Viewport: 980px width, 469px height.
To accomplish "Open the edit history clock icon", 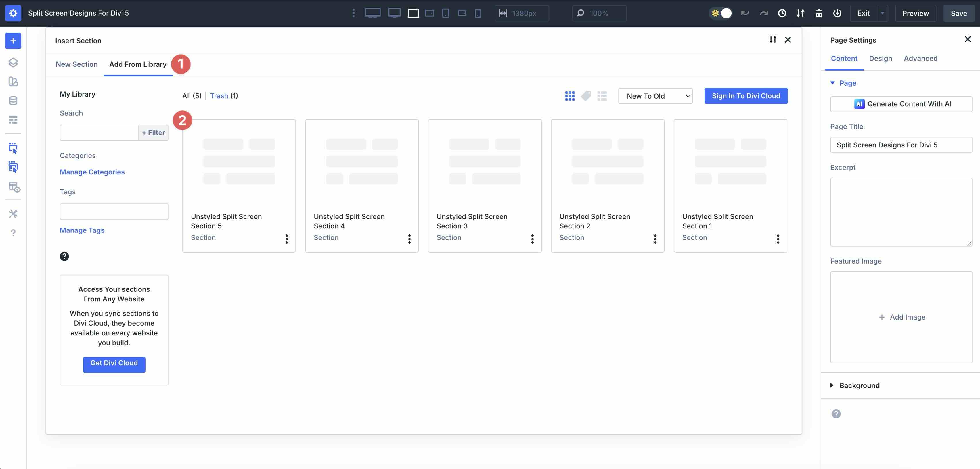I will [x=782, y=13].
